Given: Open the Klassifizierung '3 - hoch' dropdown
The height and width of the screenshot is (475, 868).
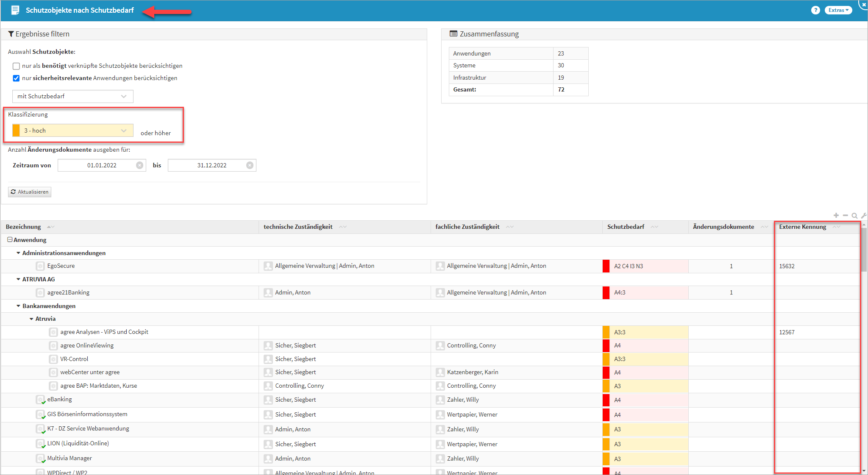Looking at the screenshot, I should pyautogui.click(x=72, y=131).
